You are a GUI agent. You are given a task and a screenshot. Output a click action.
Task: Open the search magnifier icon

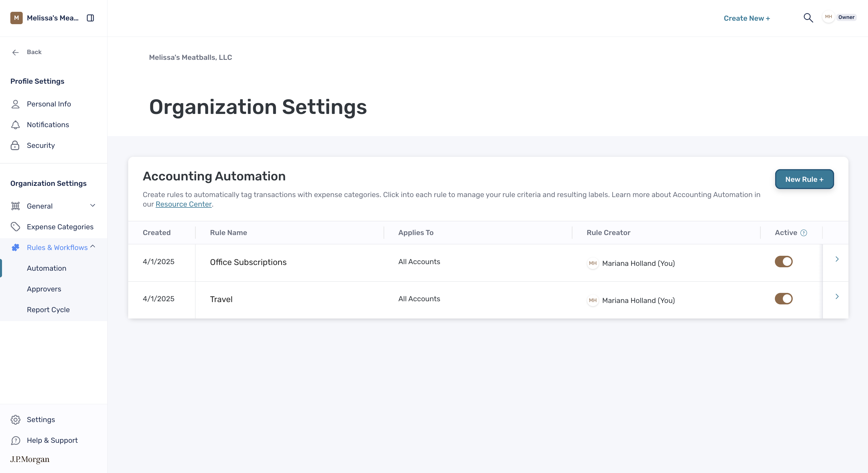(808, 18)
